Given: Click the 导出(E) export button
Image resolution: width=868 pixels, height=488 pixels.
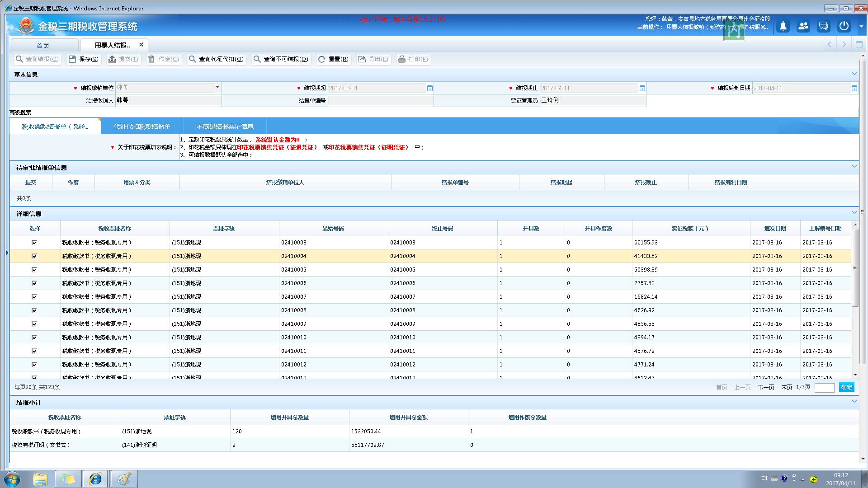Looking at the screenshot, I should click(x=373, y=59).
